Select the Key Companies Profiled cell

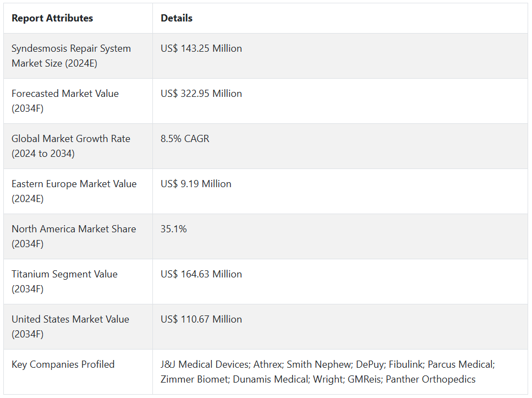63,364
